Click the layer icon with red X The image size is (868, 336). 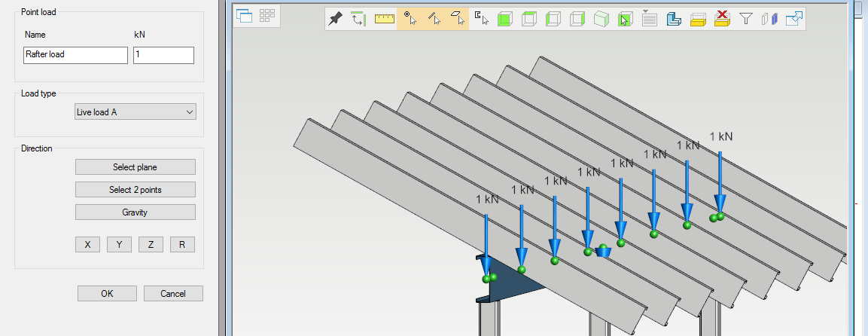tap(722, 19)
